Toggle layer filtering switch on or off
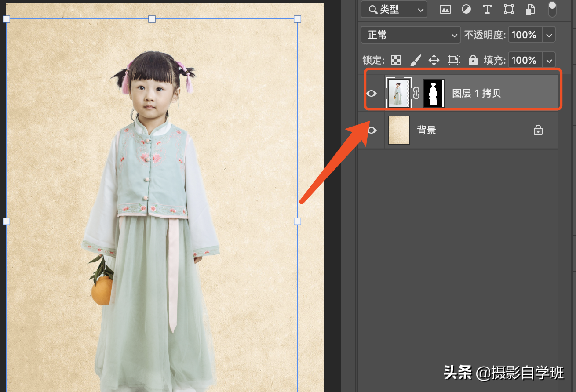Viewport: 576px width, 392px height. 552,9
